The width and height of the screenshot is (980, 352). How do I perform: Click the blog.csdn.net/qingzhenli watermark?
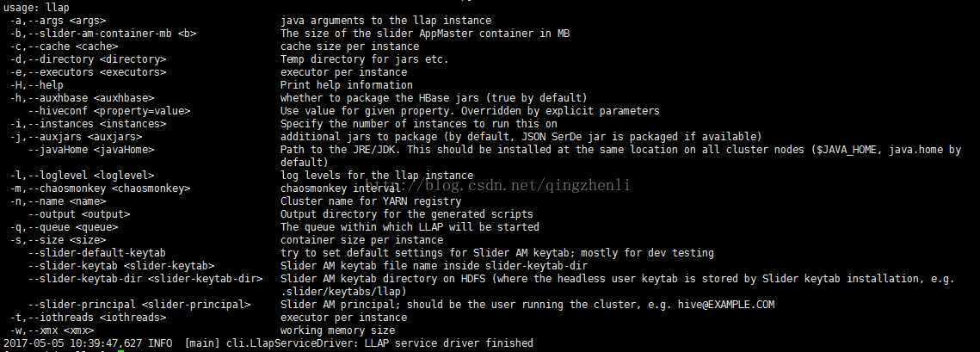515,185
